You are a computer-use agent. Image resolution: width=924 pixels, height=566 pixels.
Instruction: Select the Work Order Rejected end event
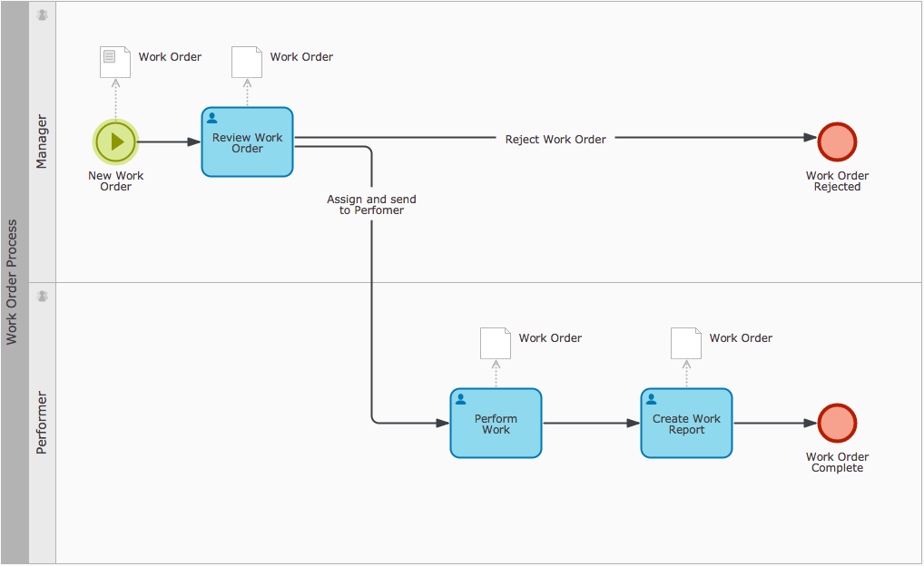pyautogui.click(x=837, y=141)
